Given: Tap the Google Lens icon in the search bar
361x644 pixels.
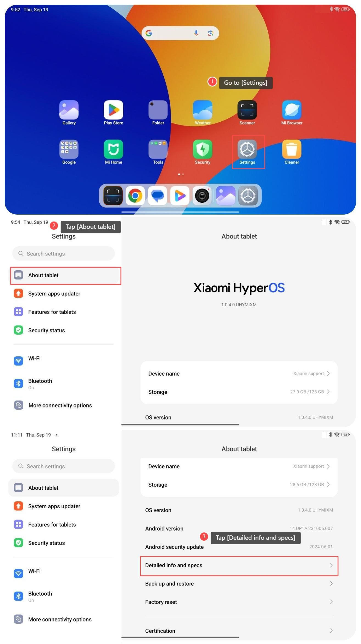Looking at the screenshot, I should [x=211, y=33].
